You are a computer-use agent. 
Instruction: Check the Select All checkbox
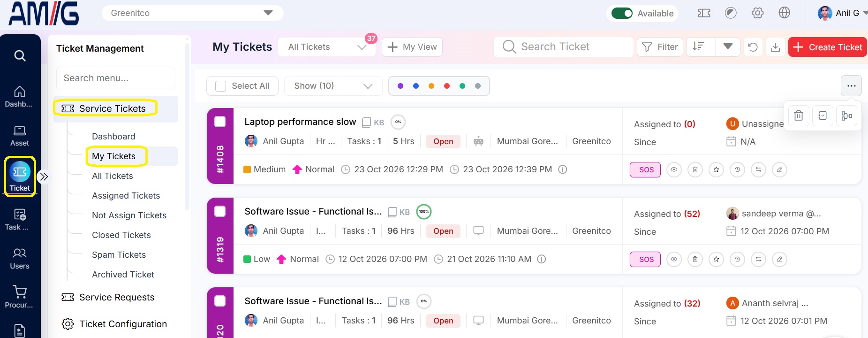point(220,86)
